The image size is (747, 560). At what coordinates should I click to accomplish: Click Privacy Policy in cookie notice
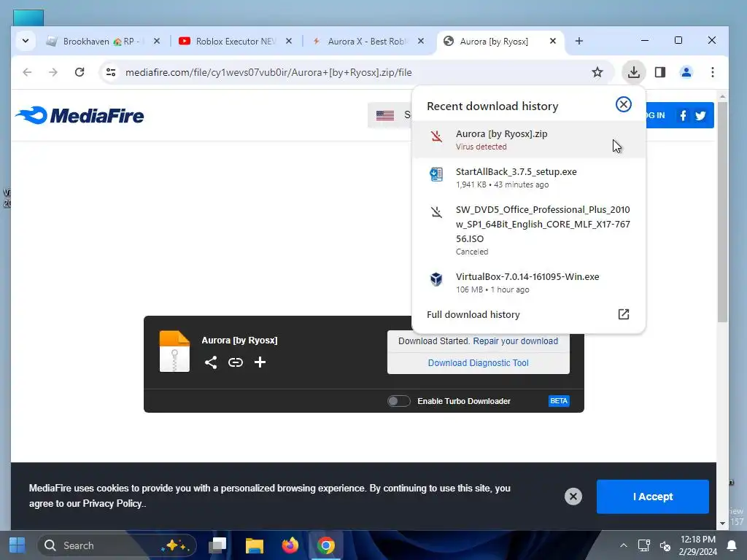click(112, 503)
